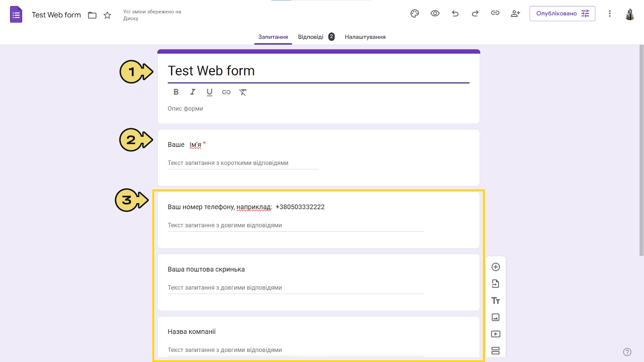This screenshot has height=362, width=644.
Task: Add a video from side toolbar
Action: pos(496,334)
